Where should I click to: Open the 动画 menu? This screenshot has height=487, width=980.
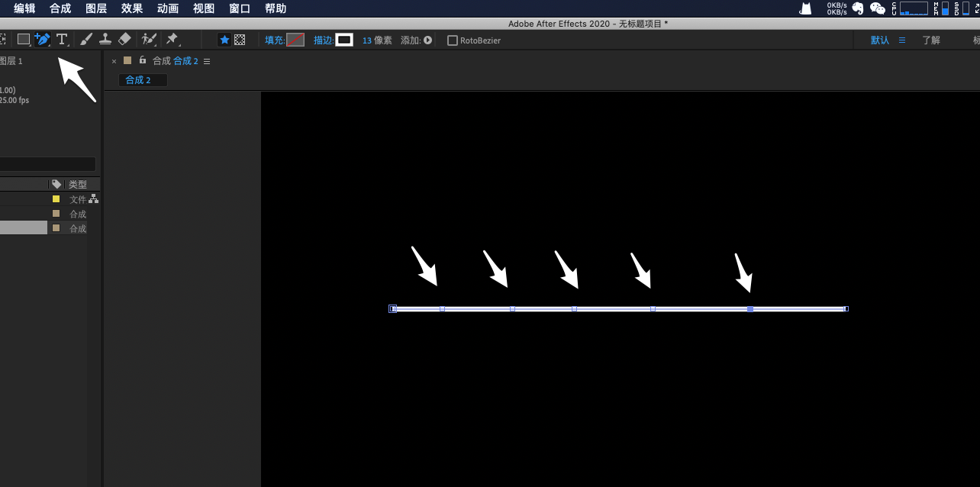pos(168,8)
